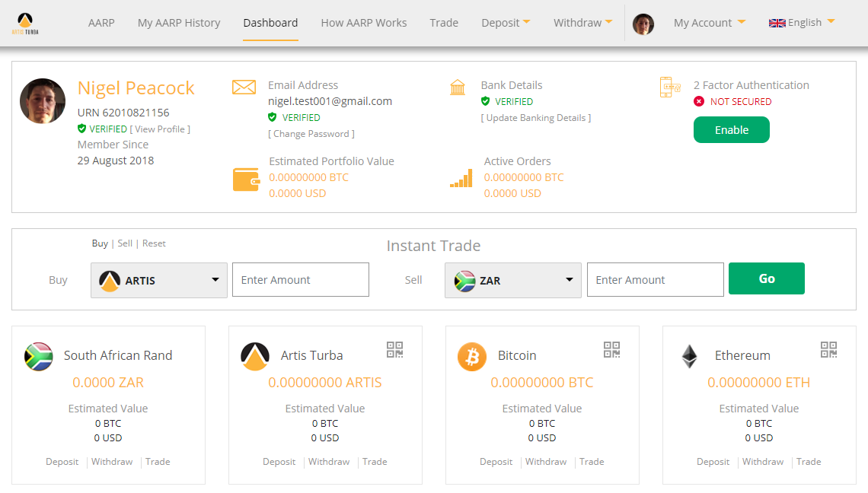Click the UK flag language icon

pos(777,24)
